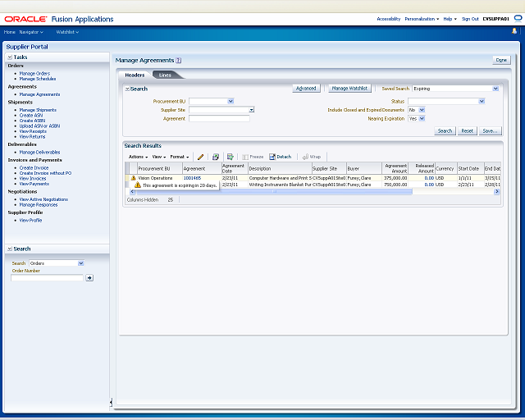Click the Reset button

(x=467, y=131)
